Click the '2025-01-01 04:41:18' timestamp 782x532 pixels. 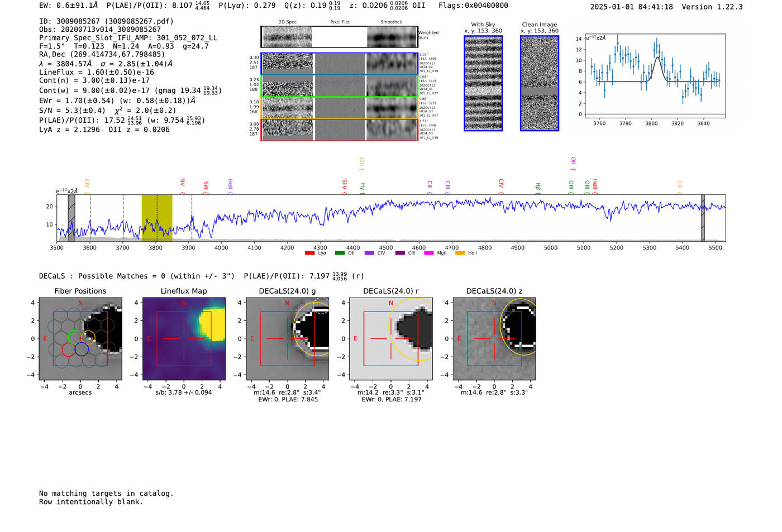pos(632,7)
